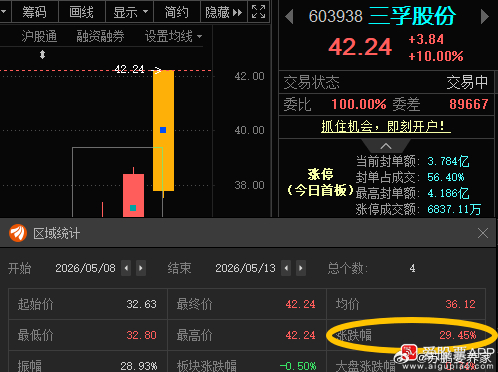Step end date 2026/05/13 forward
This screenshot has height=372, width=498.
pyautogui.click(x=301, y=268)
